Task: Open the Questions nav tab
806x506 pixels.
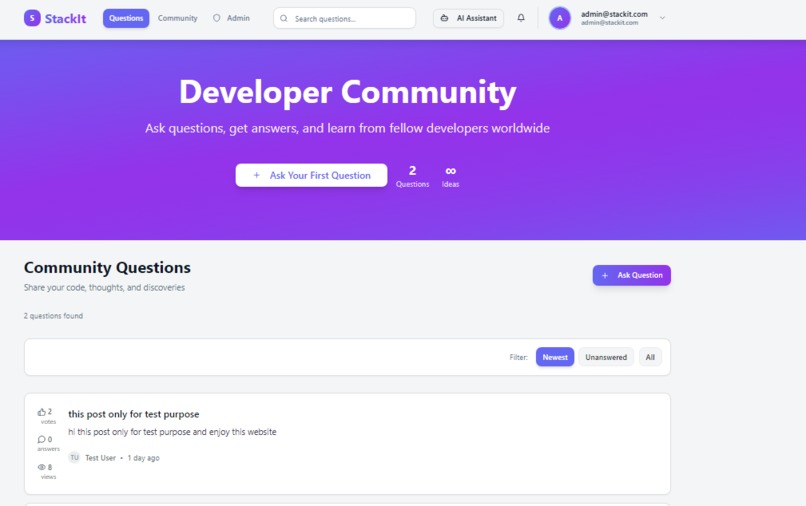Action: point(126,18)
